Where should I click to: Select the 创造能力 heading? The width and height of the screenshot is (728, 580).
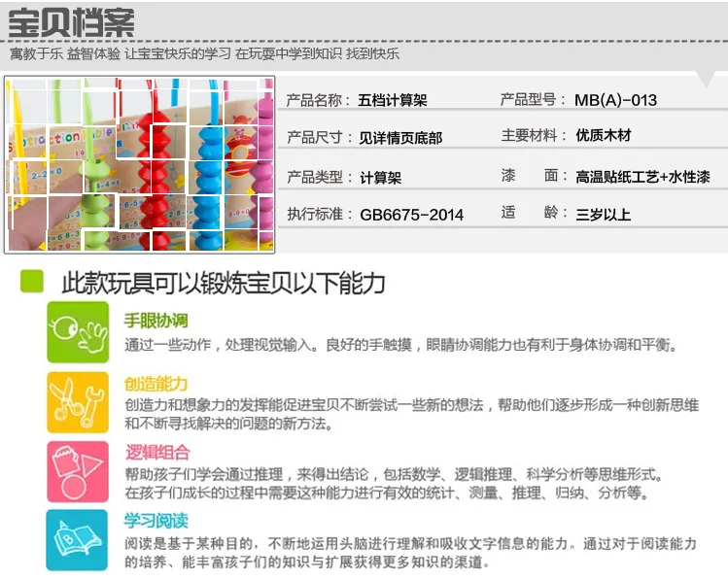click(x=156, y=384)
